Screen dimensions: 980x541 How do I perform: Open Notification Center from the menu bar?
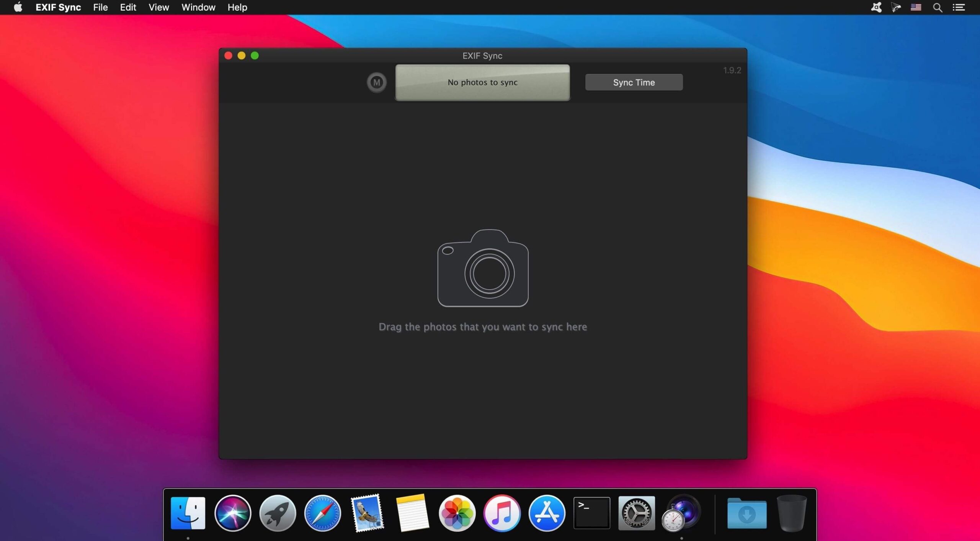[960, 7]
